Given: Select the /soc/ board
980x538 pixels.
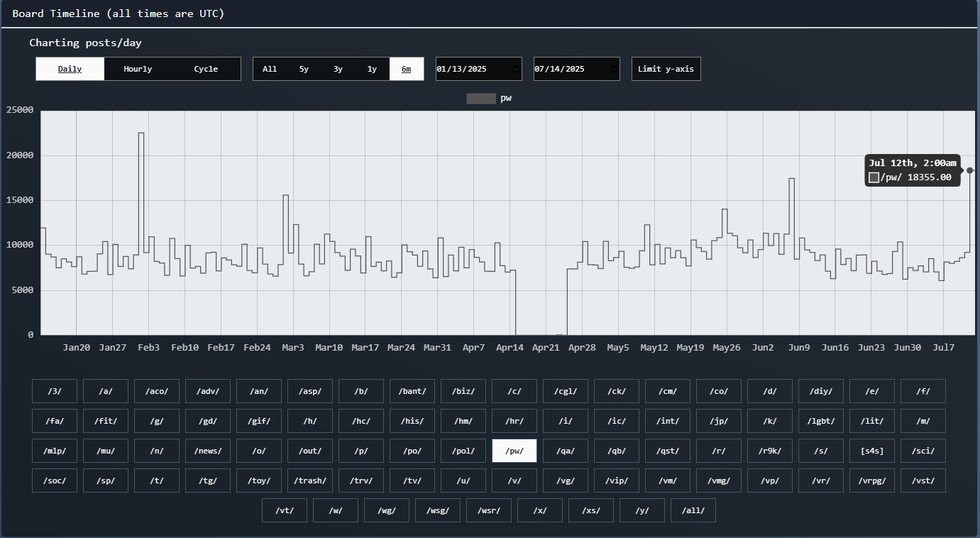Looking at the screenshot, I should [x=55, y=481].
